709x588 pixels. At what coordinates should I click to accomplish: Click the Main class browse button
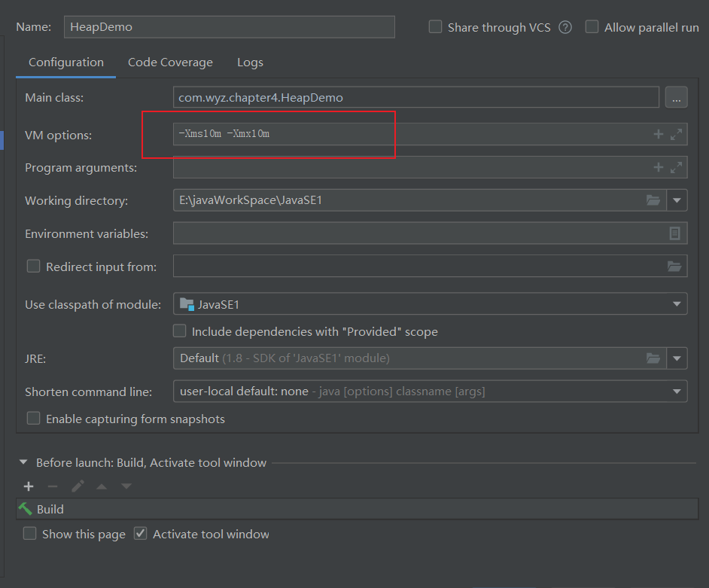point(676,97)
